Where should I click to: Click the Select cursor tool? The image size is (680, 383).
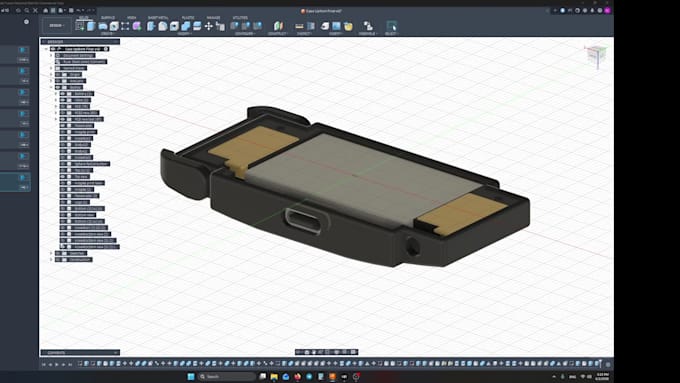click(x=392, y=26)
